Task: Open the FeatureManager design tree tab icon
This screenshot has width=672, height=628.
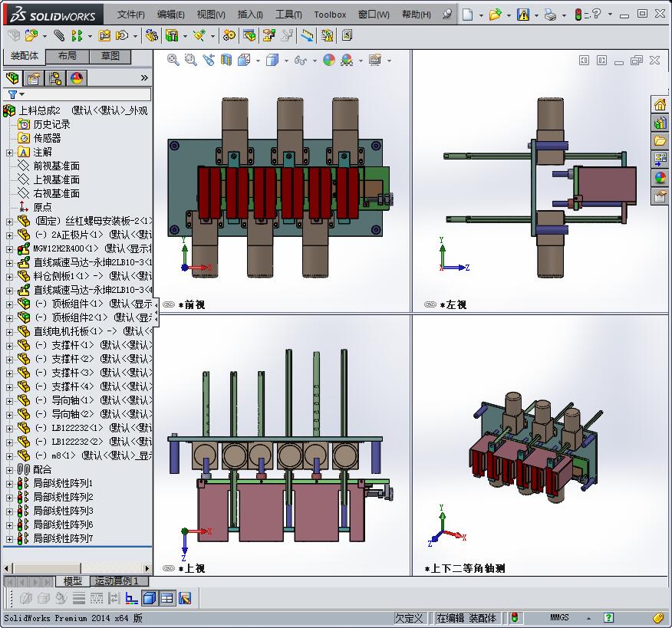Action: [12, 78]
